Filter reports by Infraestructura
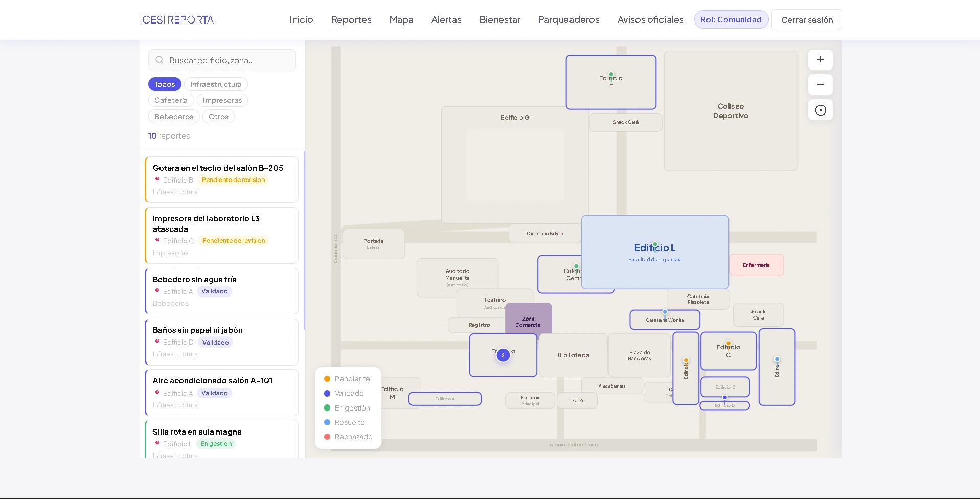 (x=216, y=84)
